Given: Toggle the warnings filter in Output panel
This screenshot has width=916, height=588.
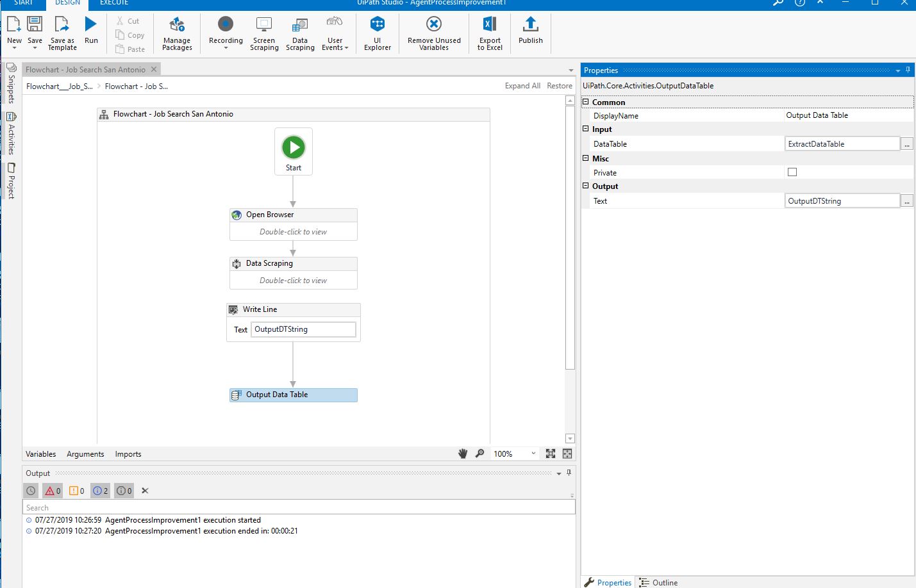Looking at the screenshot, I should tap(76, 491).
